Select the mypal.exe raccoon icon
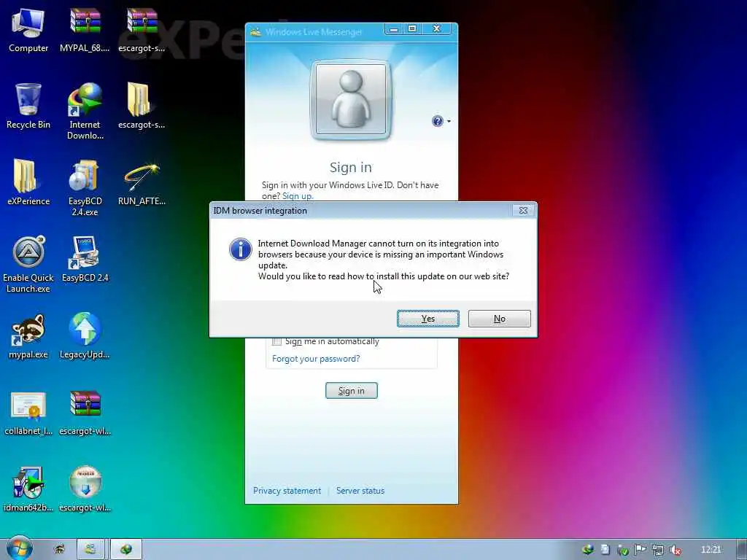 point(28,335)
